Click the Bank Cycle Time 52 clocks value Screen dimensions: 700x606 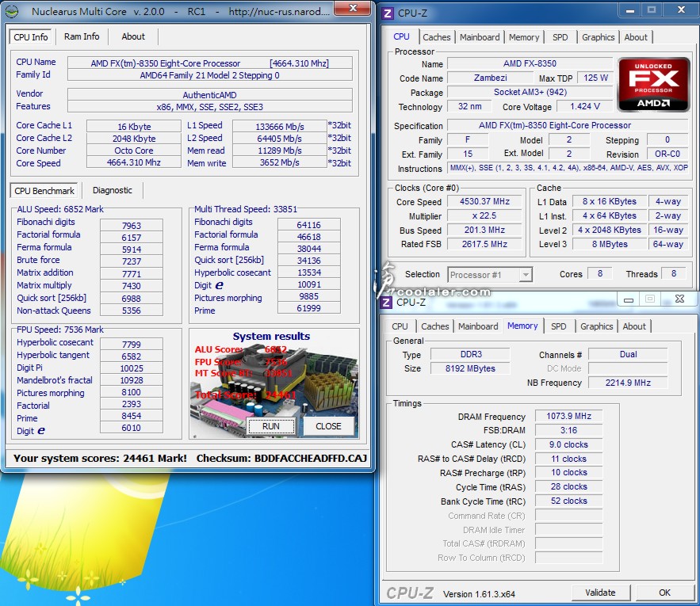[568, 501]
